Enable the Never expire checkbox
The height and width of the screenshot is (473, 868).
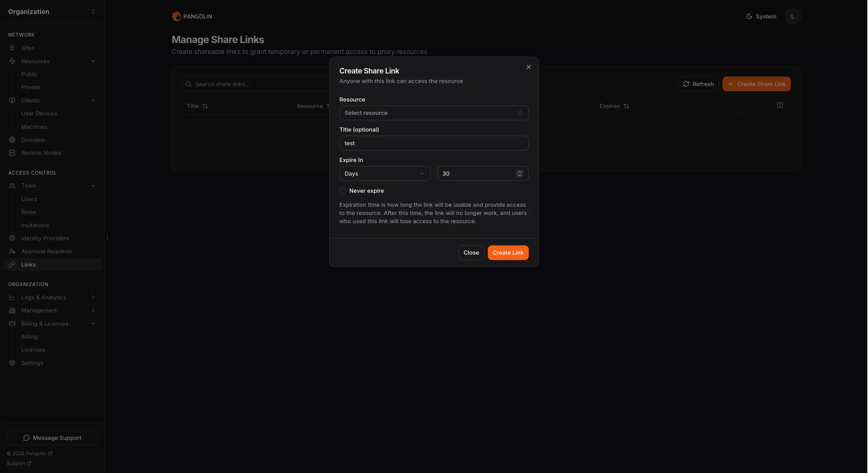pyautogui.click(x=343, y=191)
